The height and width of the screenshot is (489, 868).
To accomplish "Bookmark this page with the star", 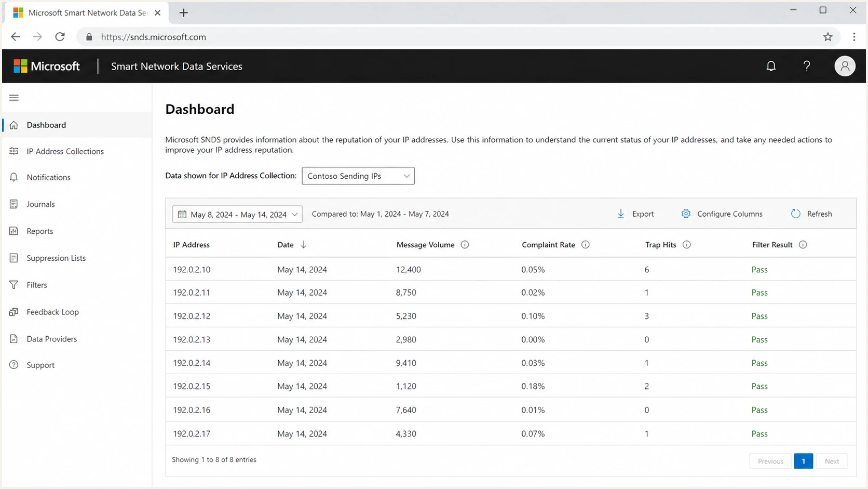I will coord(828,37).
